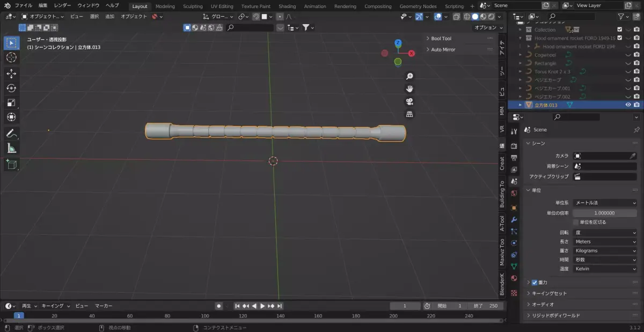The width and height of the screenshot is (644, 332).
Task: Open the 温度 Kelvin dropdown
Action: (x=605, y=269)
